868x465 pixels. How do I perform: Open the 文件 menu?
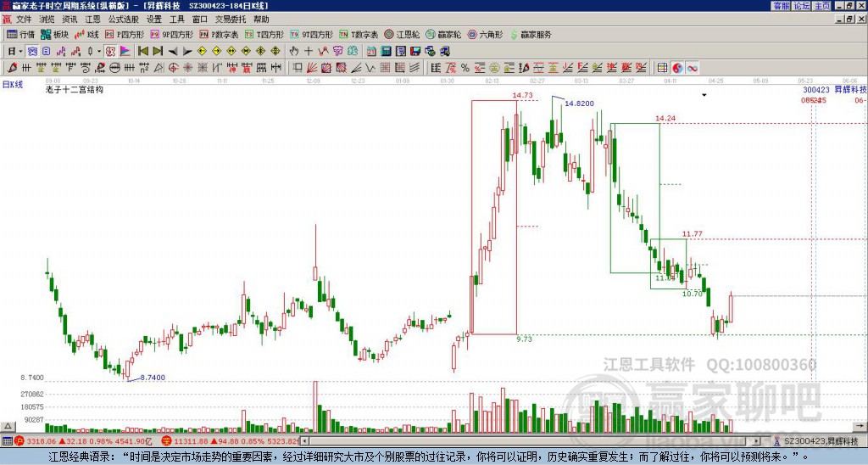point(24,20)
